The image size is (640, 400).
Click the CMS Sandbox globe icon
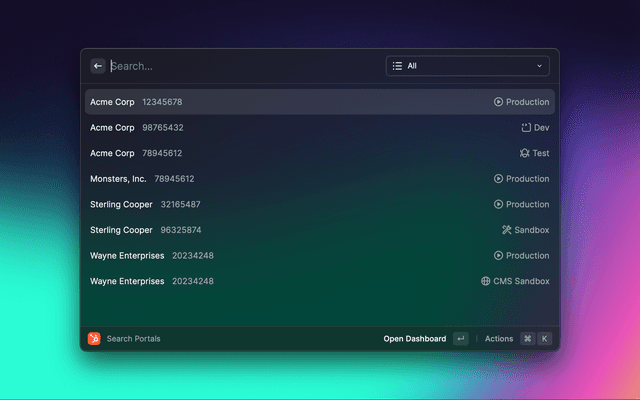(x=486, y=282)
